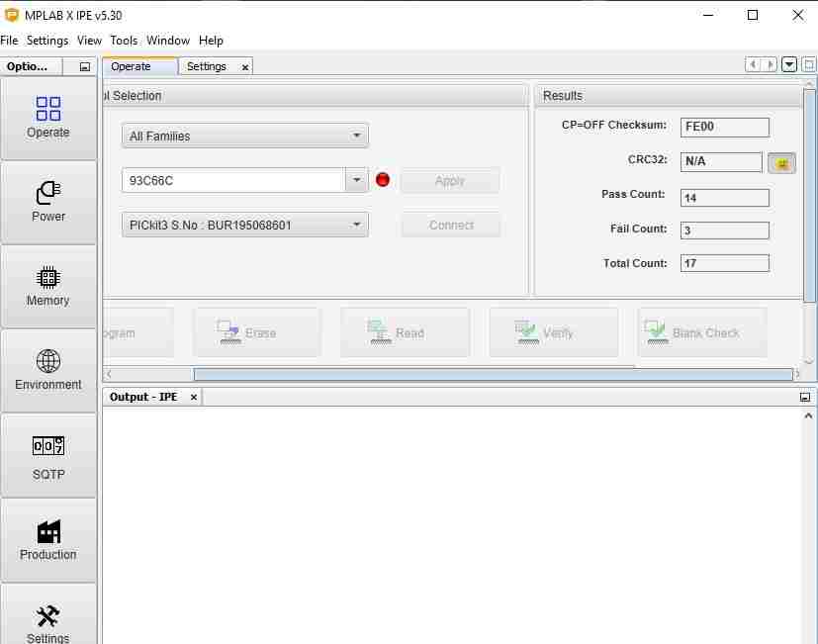Click the device name text field 93C66C
818x644 pixels.
pos(233,180)
